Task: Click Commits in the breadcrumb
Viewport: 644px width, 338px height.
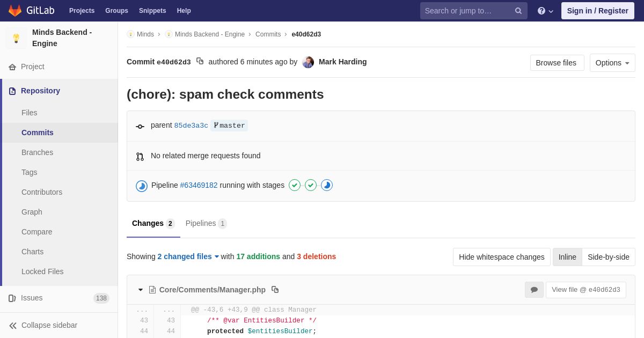Action: [268, 34]
